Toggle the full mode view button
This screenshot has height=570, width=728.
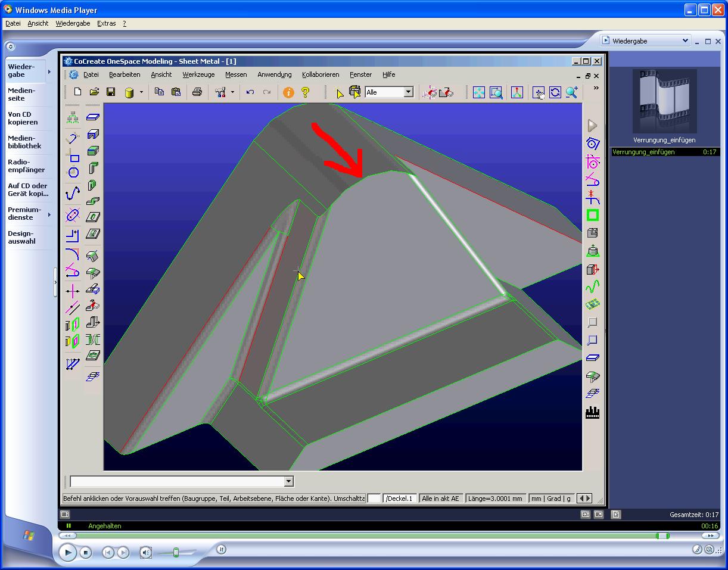click(x=598, y=514)
